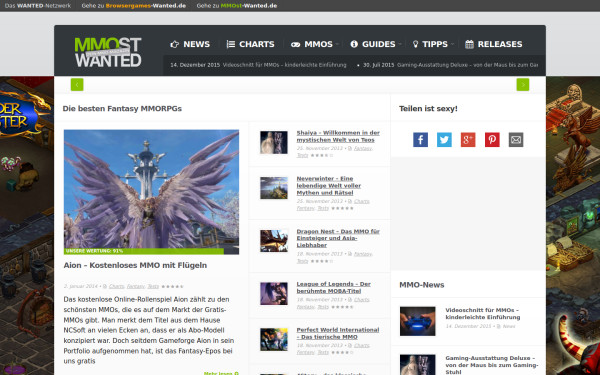Open the RELEASES menu item
600x375 pixels.
point(494,44)
